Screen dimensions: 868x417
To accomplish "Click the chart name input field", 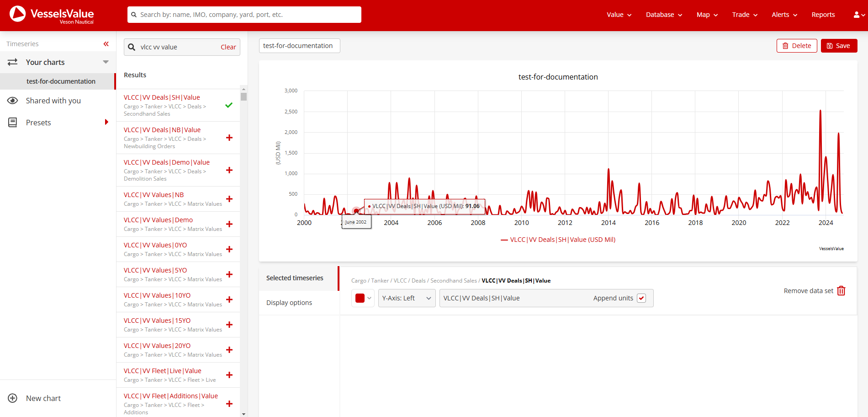I will [x=299, y=46].
